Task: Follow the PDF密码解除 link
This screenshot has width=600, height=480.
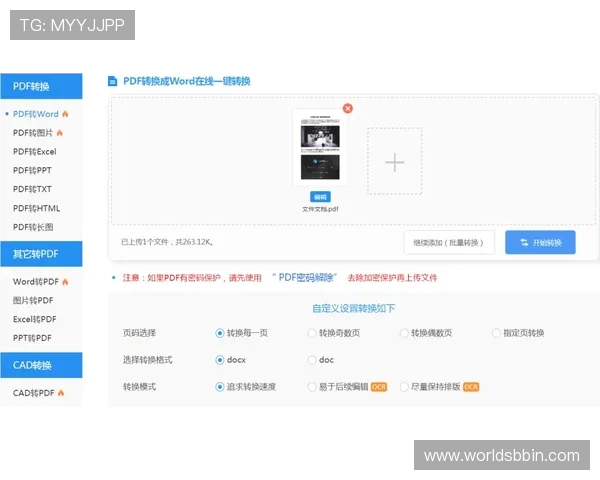Action: 305,278
